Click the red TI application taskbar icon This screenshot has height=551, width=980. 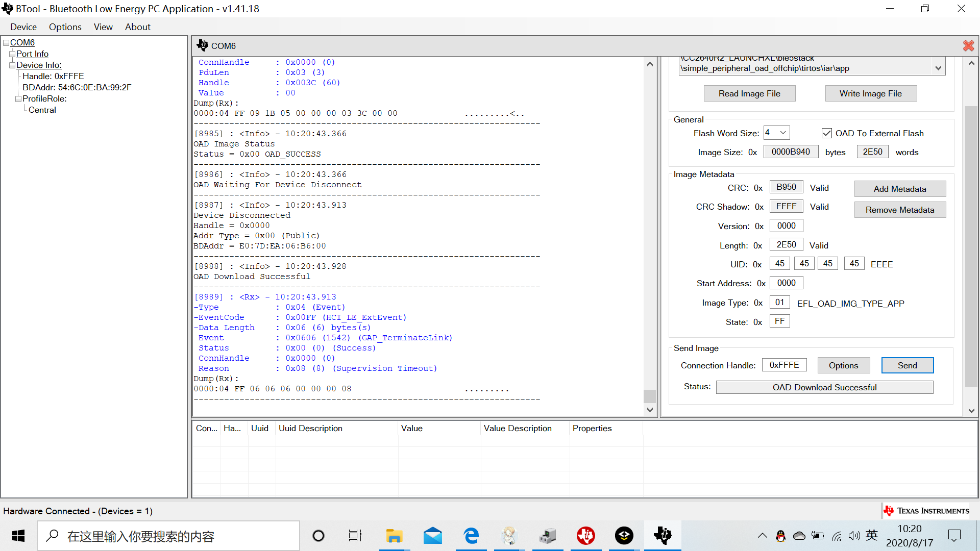pyautogui.click(x=585, y=536)
